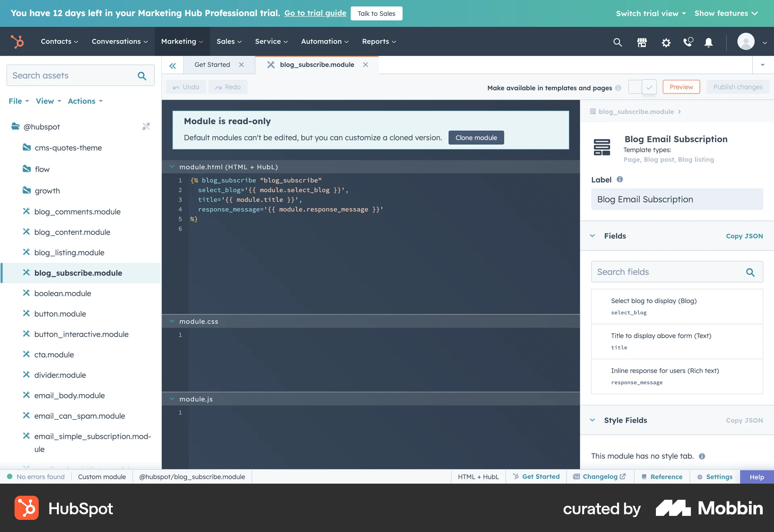Click the Search fields input box
The height and width of the screenshot is (532, 774).
[x=665, y=272]
